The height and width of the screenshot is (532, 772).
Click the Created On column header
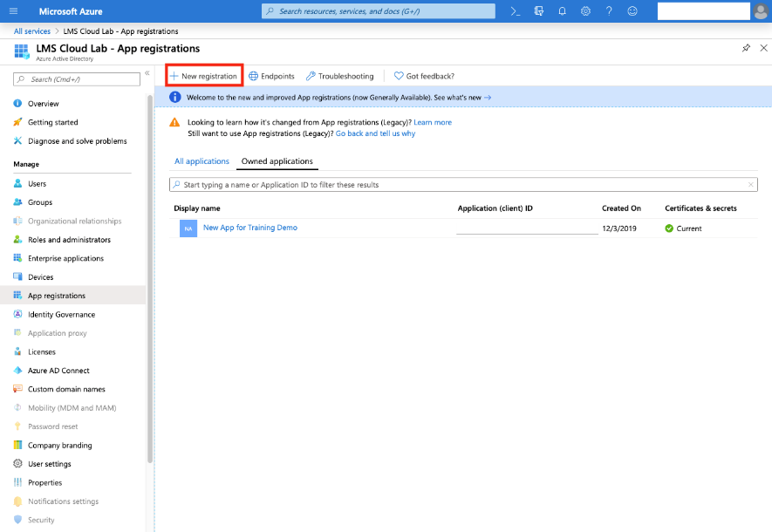point(621,208)
